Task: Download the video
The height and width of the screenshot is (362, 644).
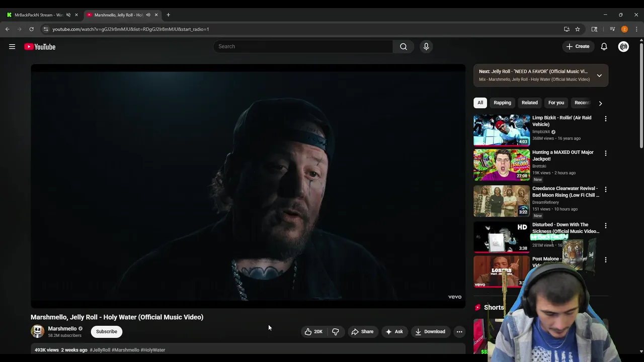Action: [430, 331]
